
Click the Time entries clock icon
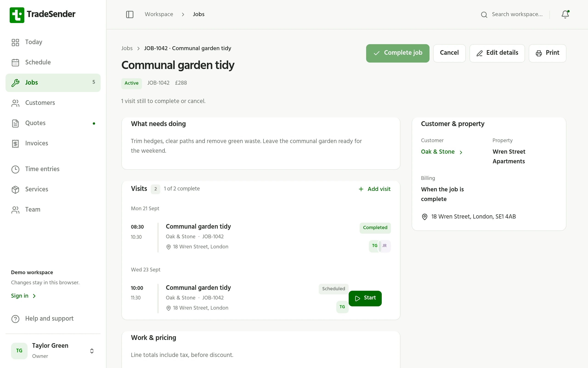pyautogui.click(x=15, y=170)
